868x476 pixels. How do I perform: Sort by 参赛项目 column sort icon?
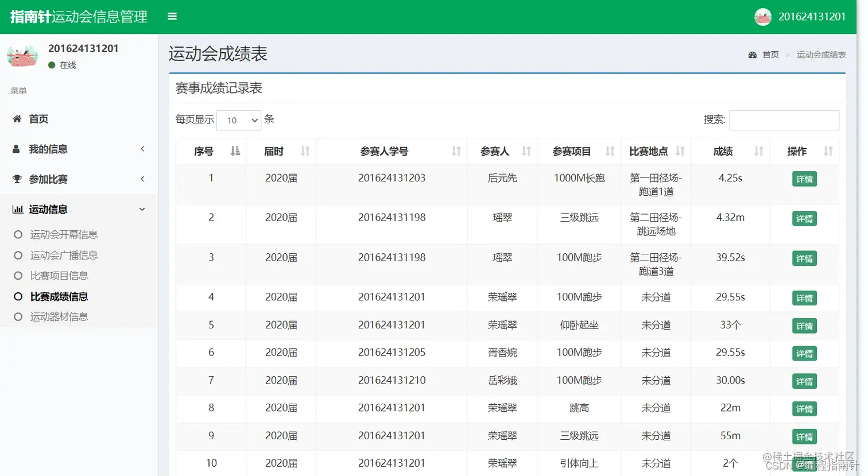[610, 151]
